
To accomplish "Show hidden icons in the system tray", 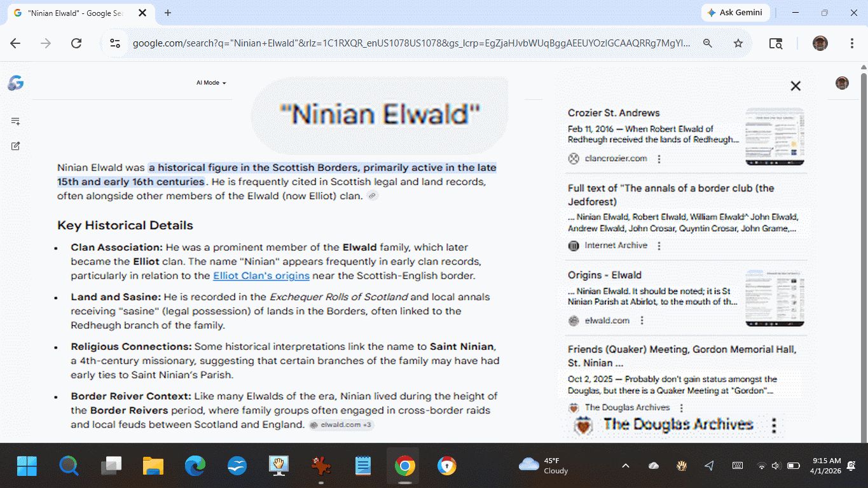I will click(625, 466).
